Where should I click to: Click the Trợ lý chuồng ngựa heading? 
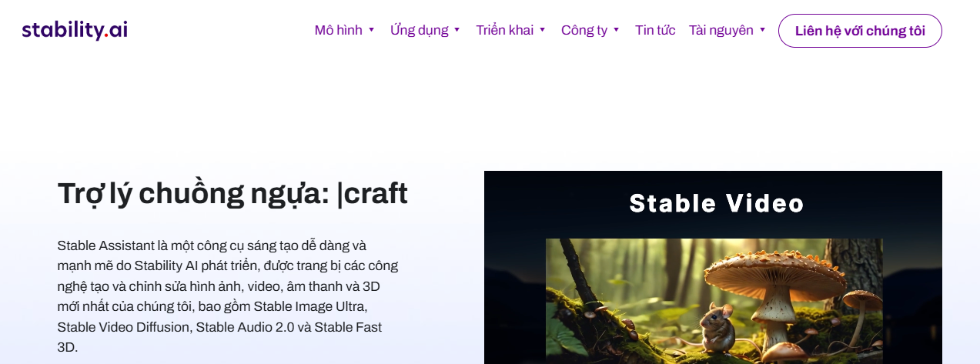tap(192, 193)
